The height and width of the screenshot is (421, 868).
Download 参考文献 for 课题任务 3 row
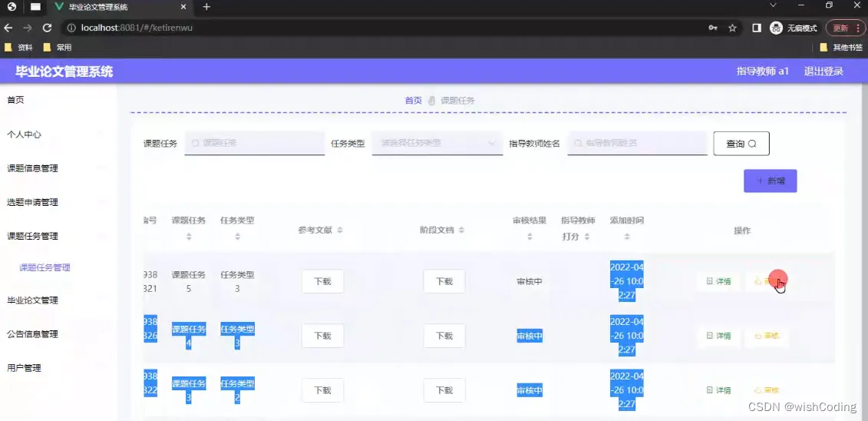[323, 390]
